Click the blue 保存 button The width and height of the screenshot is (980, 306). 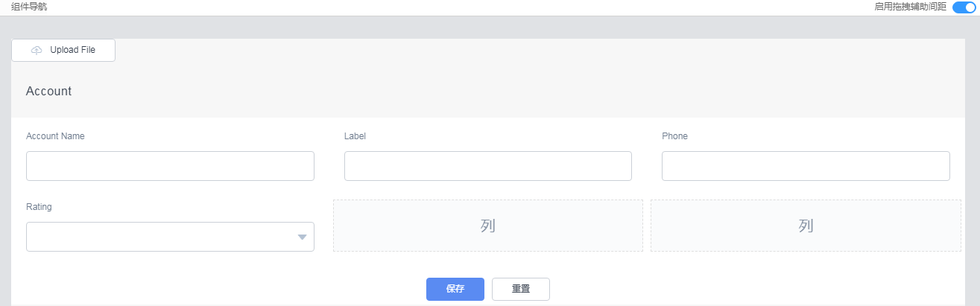coord(455,289)
